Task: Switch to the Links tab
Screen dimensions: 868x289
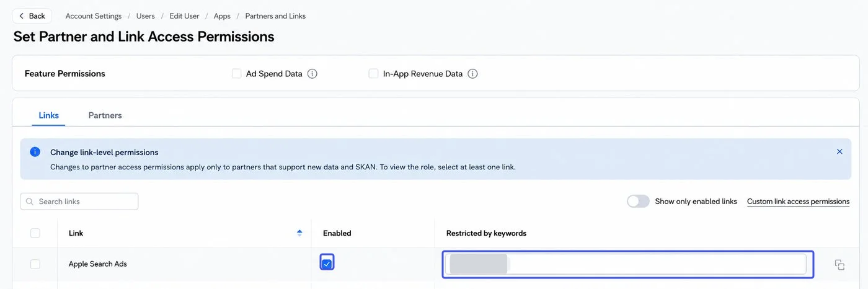Action: pos(49,115)
